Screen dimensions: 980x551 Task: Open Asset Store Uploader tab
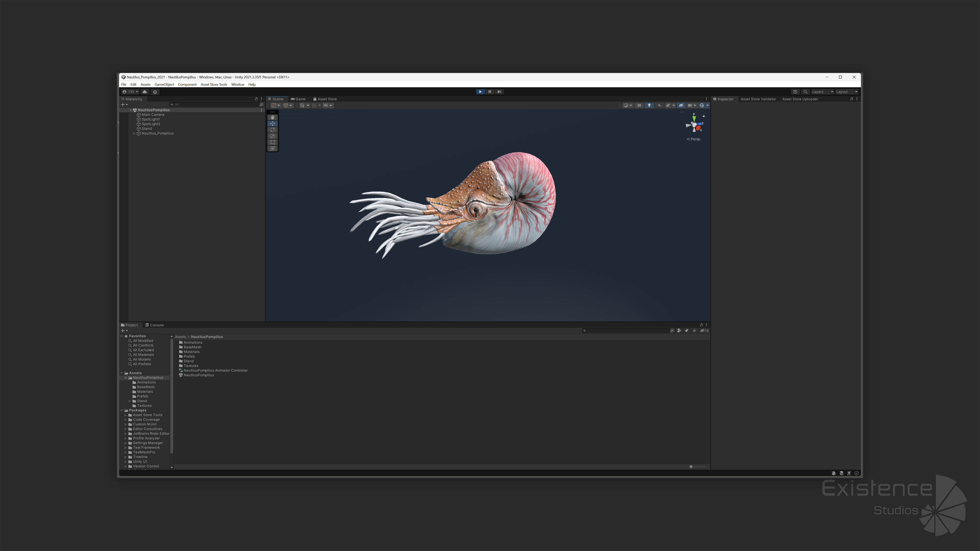point(800,99)
